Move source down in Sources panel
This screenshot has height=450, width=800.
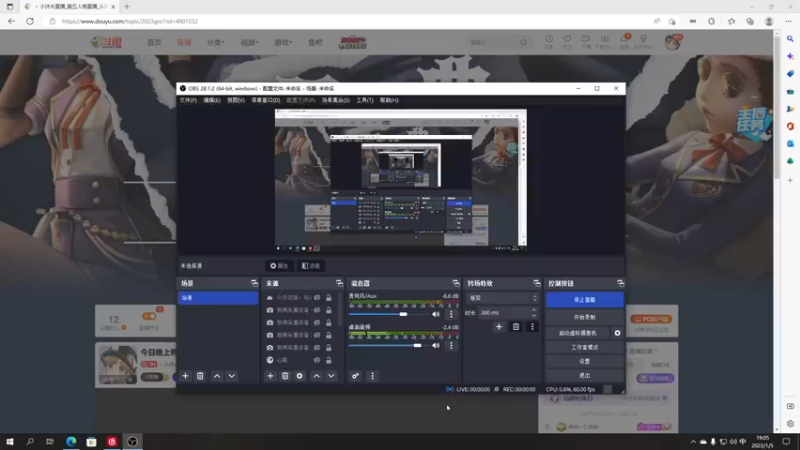click(331, 376)
